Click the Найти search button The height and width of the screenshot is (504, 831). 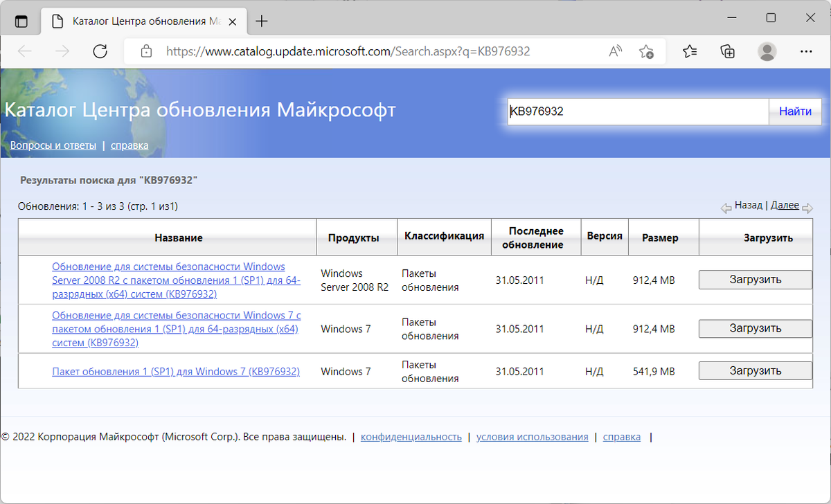click(x=795, y=111)
